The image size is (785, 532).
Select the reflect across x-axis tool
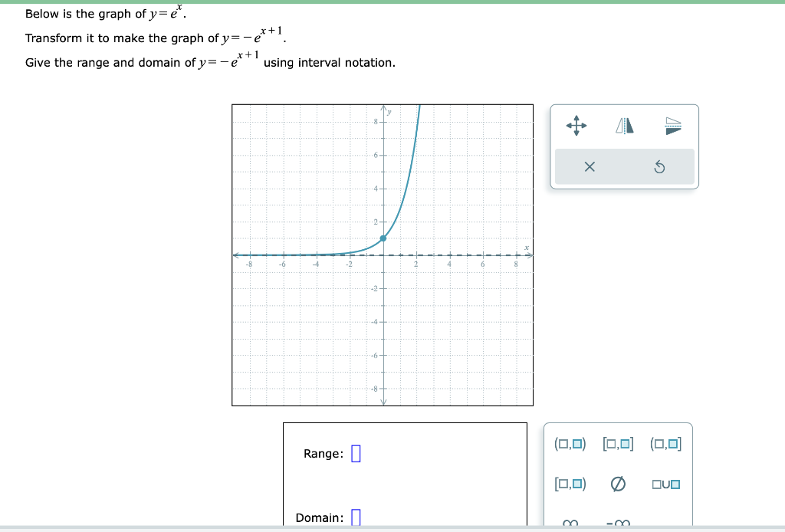673,126
